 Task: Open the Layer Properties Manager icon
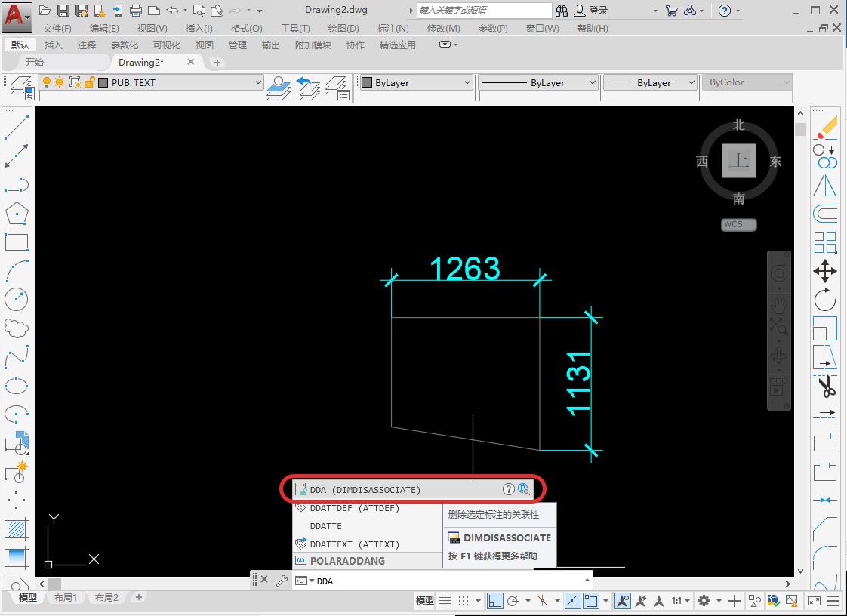coord(20,87)
